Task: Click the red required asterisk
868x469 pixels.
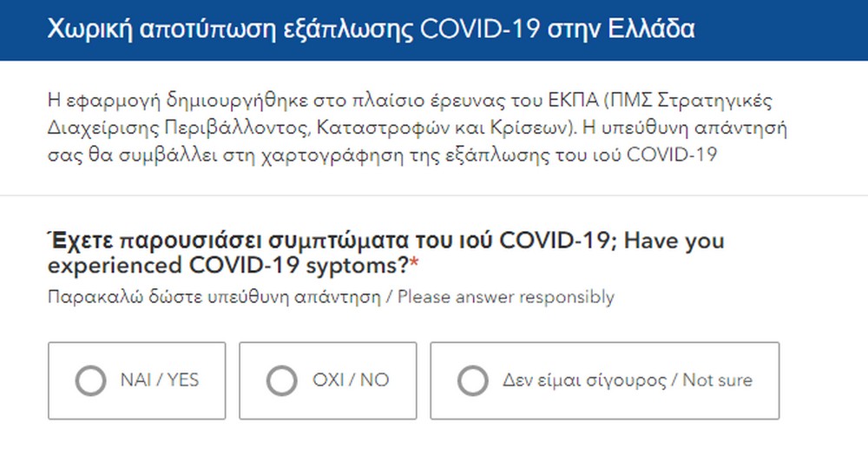Action: click(413, 265)
